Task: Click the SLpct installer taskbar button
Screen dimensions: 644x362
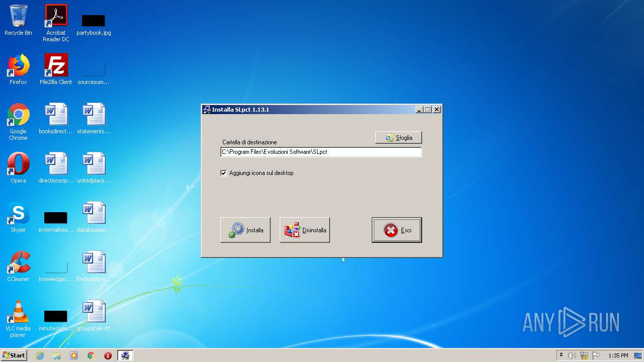Action: click(x=125, y=355)
